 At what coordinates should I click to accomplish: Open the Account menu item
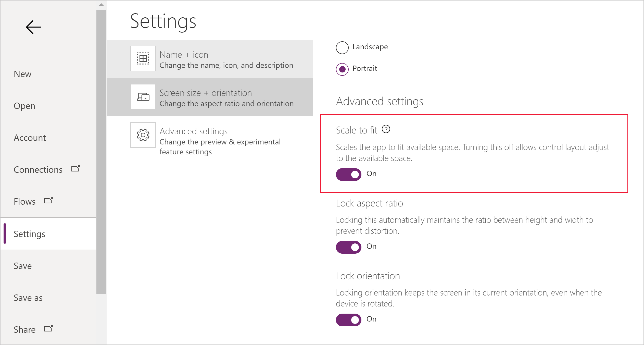[29, 137]
